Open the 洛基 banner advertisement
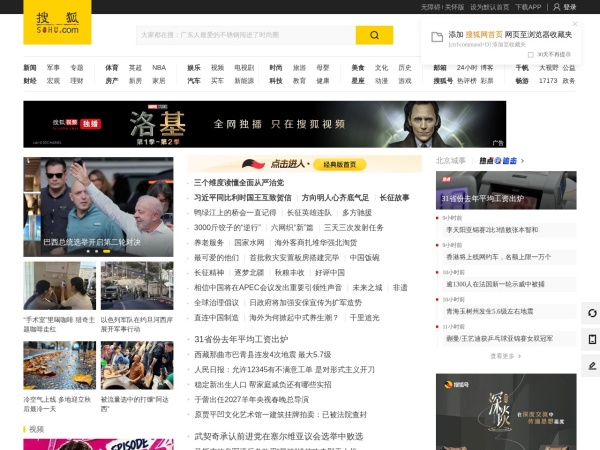 click(x=264, y=124)
